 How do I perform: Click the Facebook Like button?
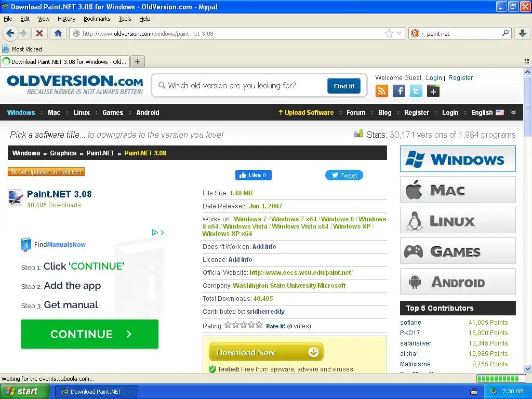(x=253, y=175)
